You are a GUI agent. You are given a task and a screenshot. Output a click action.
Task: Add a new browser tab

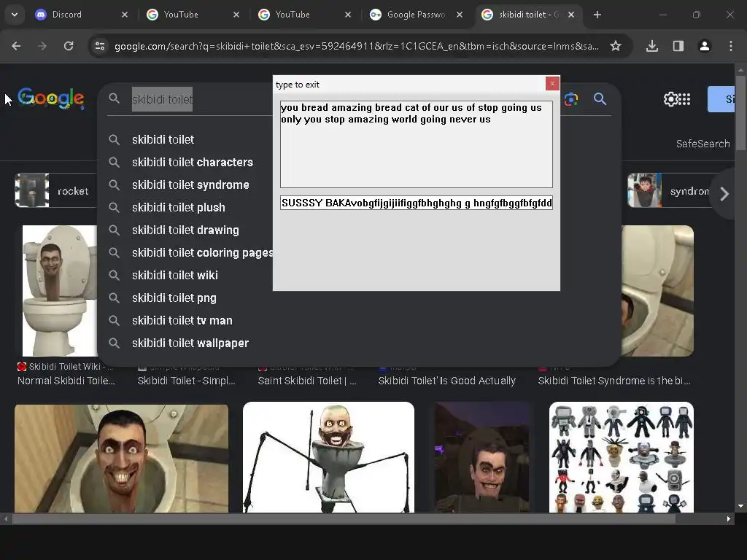pyautogui.click(x=597, y=15)
